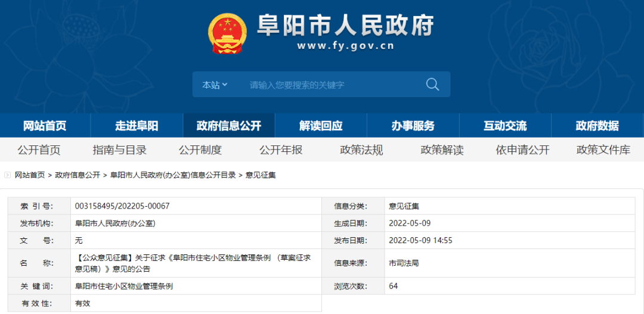Open 政策法规 sub-navigation
Viewport: 644px width, 314px height.
click(x=361, y=150)
